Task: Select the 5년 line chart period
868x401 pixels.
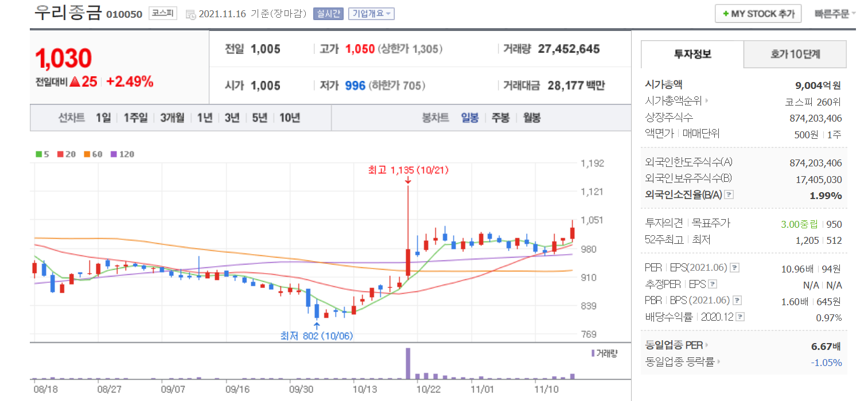Action: click(259, 118)
